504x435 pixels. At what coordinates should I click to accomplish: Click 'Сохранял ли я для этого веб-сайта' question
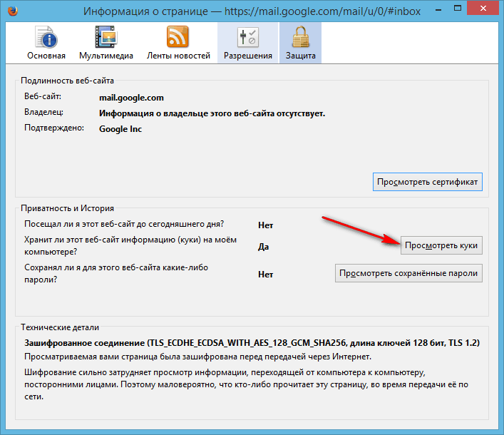point(116,274)
